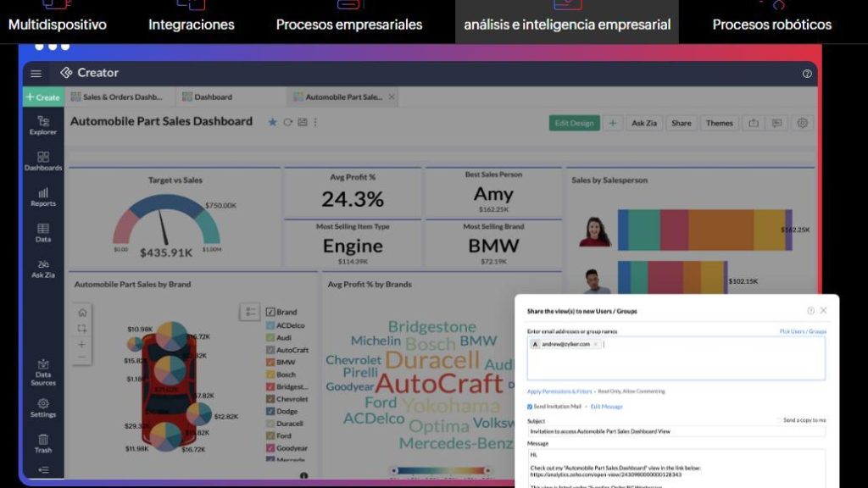Open the Themes button
Viewport: 868px width, 488px height.
pyautogui.click(x=719, y=123)
